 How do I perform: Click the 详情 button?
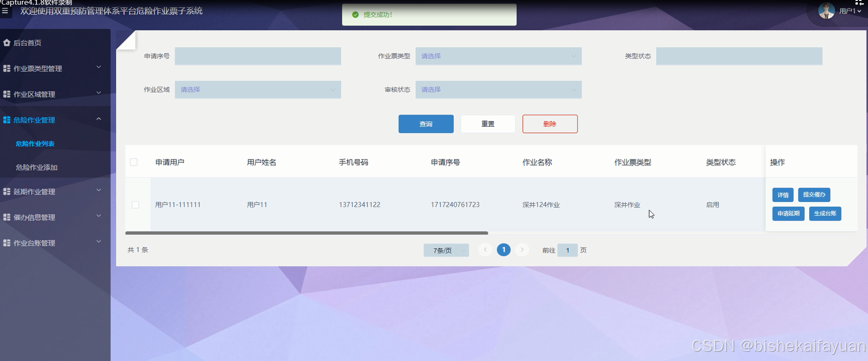(x=783, y=195)
